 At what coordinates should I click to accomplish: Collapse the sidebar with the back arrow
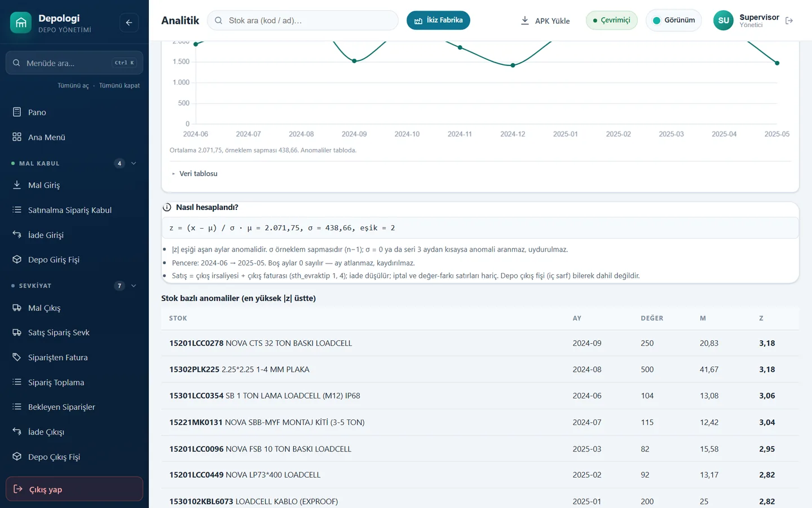click(x=129, y=23)
